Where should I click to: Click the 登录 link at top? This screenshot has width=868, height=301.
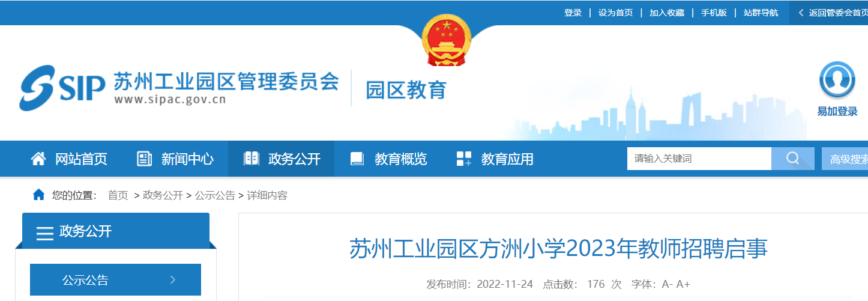click(x=573, y=13)
